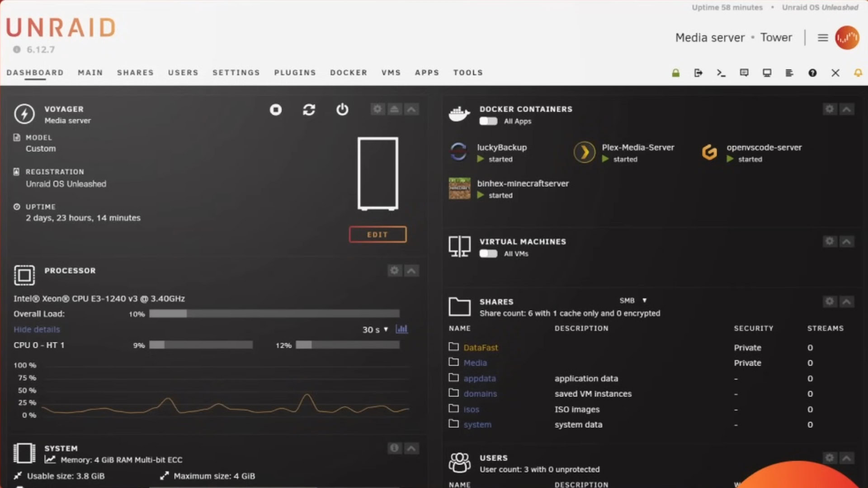Click the Hide details link
The image size is (868, 488).
coord(37,329)
